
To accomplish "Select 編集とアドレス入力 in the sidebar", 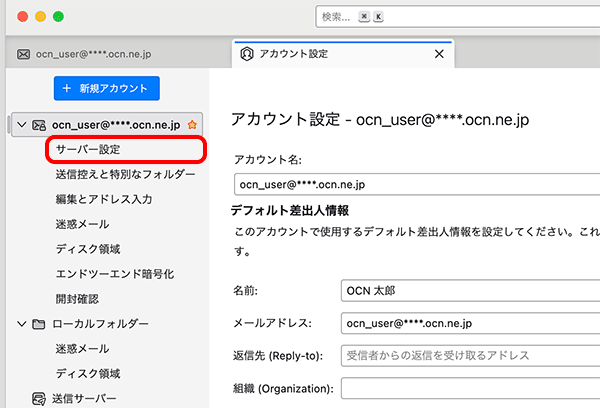I will click(104, 200).
